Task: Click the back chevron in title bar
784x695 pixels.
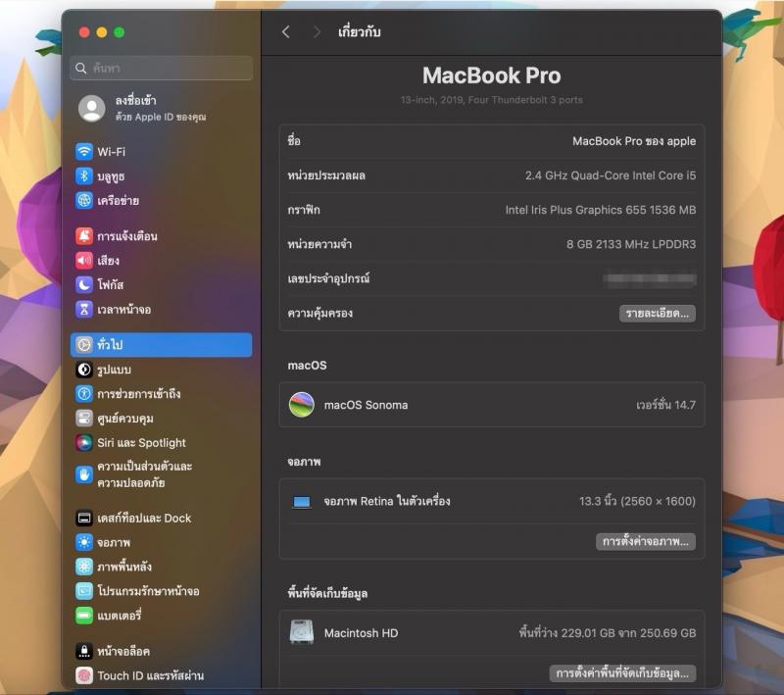Action: [x=286, y=32]
